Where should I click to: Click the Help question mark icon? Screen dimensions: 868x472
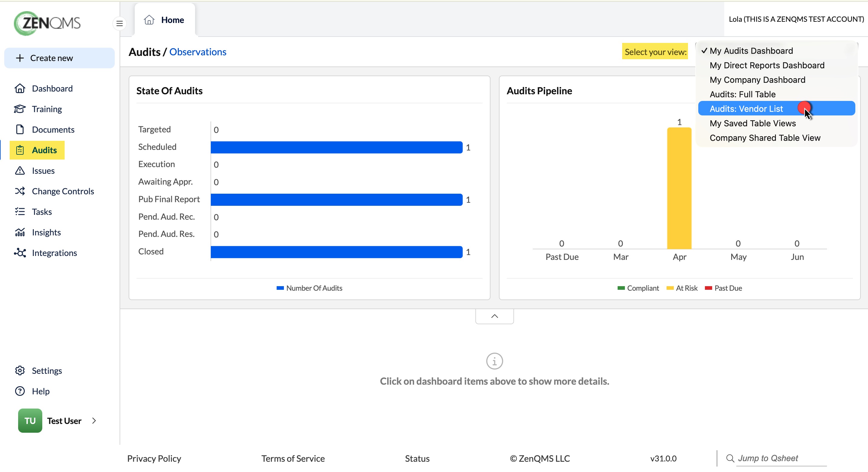[20, 391]
